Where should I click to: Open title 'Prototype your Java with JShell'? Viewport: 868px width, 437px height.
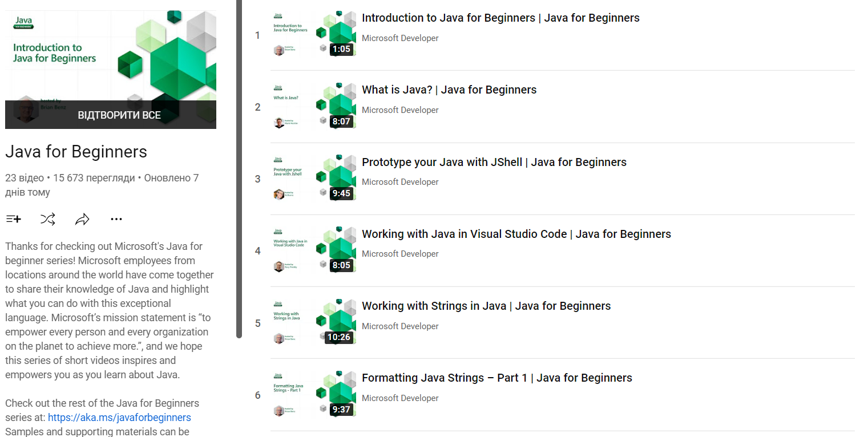[494, 162]
